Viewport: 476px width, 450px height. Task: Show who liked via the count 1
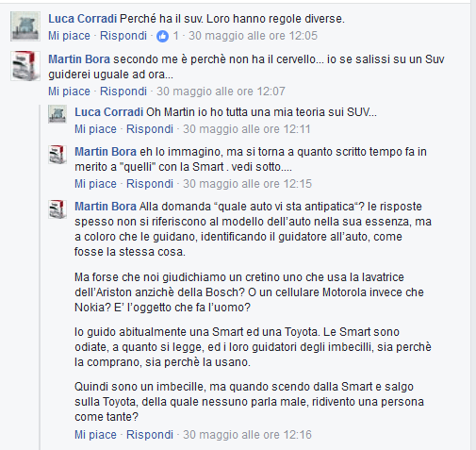(175, 36)
